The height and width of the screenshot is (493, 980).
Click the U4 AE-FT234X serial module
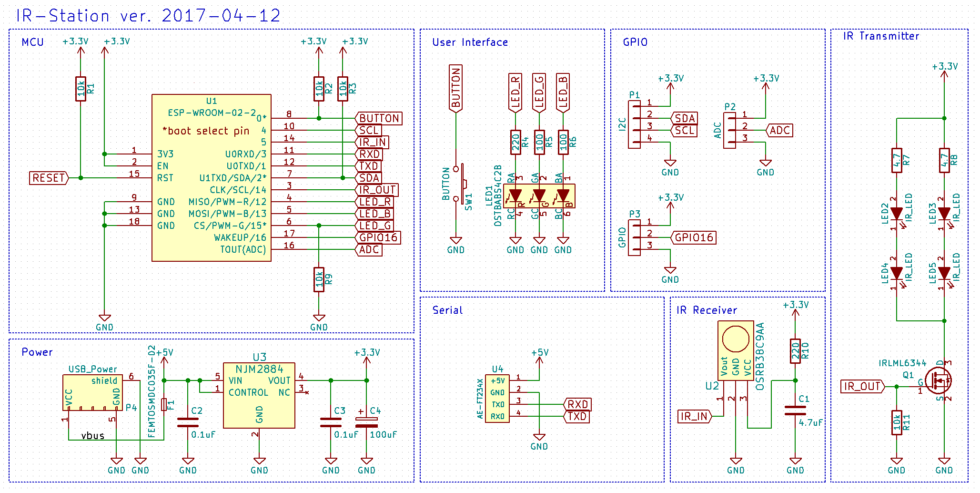pyautogui.click(x=497, y=399)
